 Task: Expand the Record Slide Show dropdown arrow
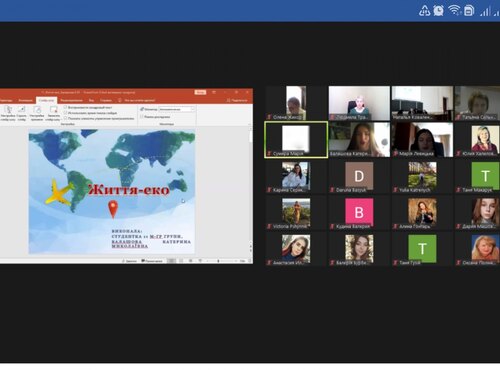pos(53,118)
